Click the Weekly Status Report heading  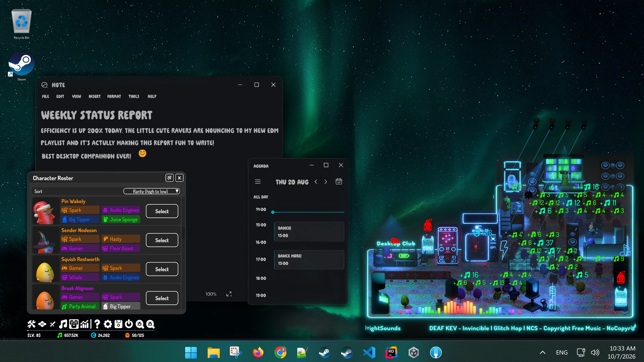click(x=97, y=115)
